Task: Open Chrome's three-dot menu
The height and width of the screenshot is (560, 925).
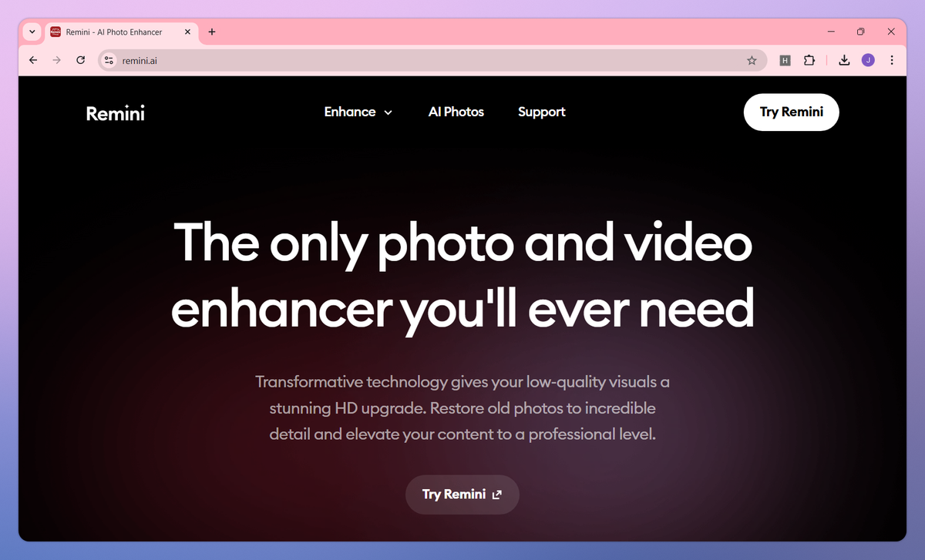Action: coord(892,60)
